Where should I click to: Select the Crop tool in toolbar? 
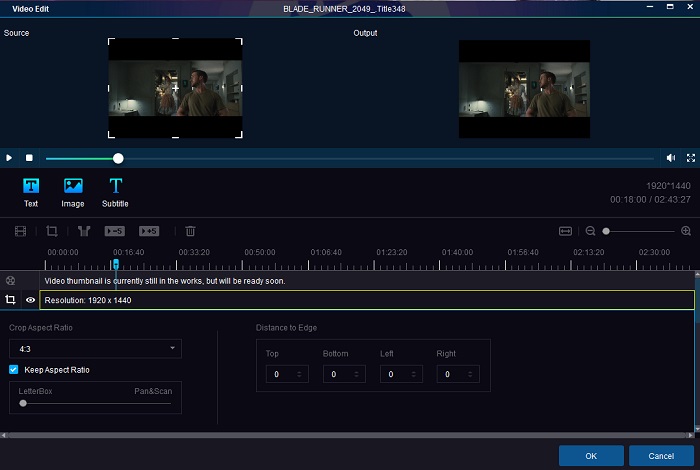(x=52, y=231)
